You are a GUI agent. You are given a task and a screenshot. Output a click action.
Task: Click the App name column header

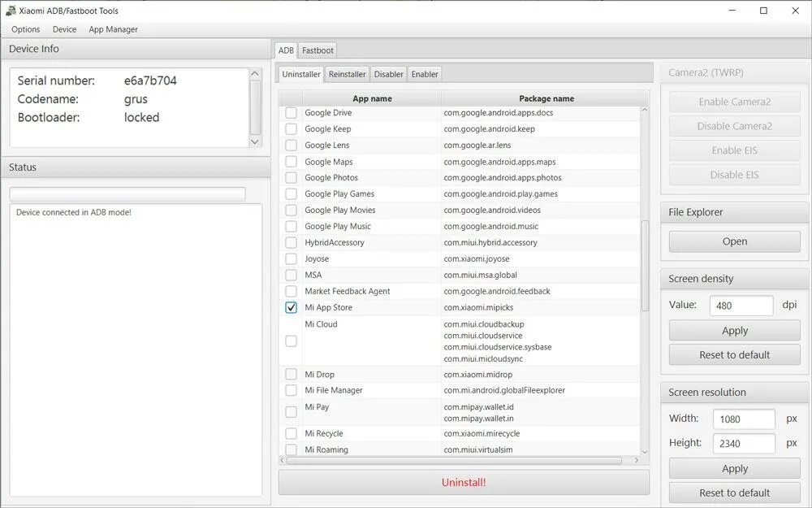[x=372, y=98]
